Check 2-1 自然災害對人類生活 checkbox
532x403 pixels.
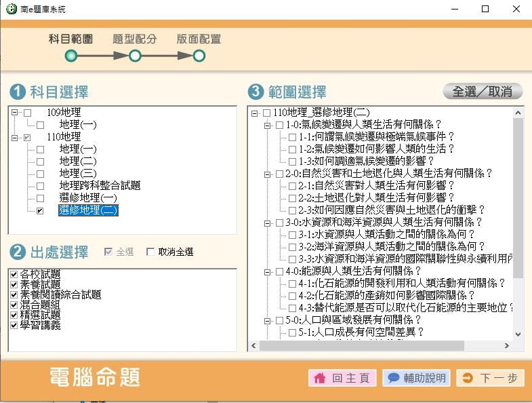[x=292, y=186]
